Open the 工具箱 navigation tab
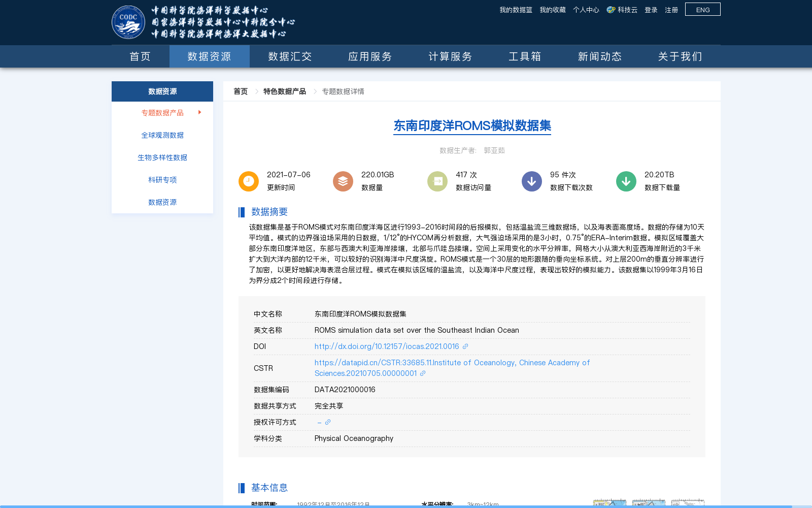The image size is (812, 508). pos(525,56)
